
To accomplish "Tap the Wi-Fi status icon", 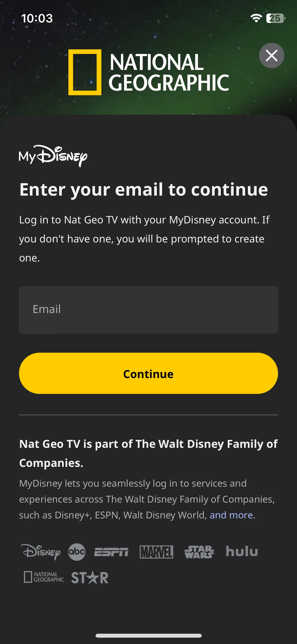I will (x=256, y=18).
